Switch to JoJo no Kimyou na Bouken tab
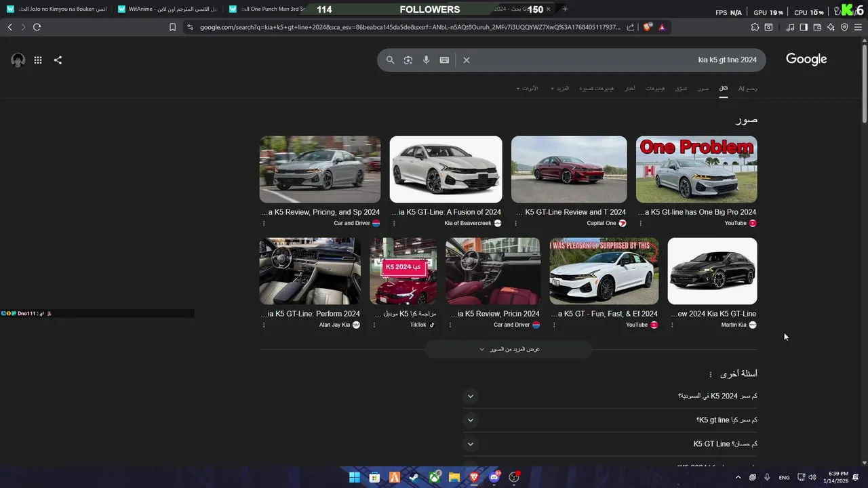The height and width of the screenshot is (488, 868). coord(57,9)
